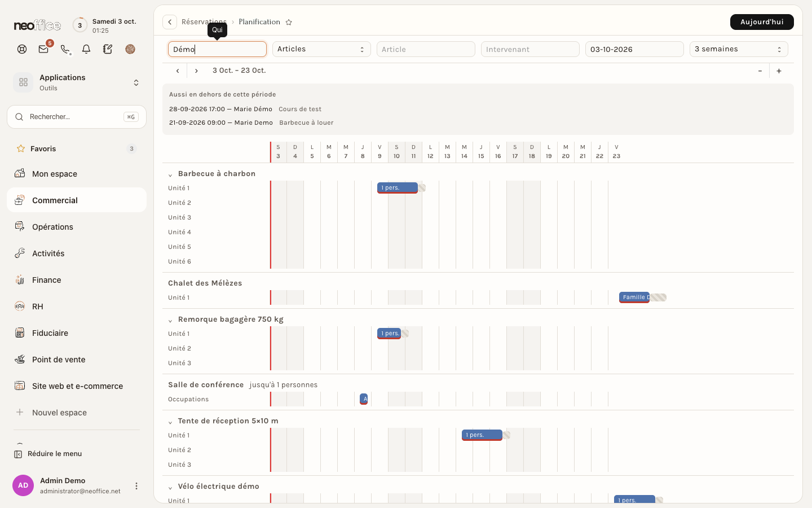Collapse the Vélo électrique démo group

(x=170, y=488)
